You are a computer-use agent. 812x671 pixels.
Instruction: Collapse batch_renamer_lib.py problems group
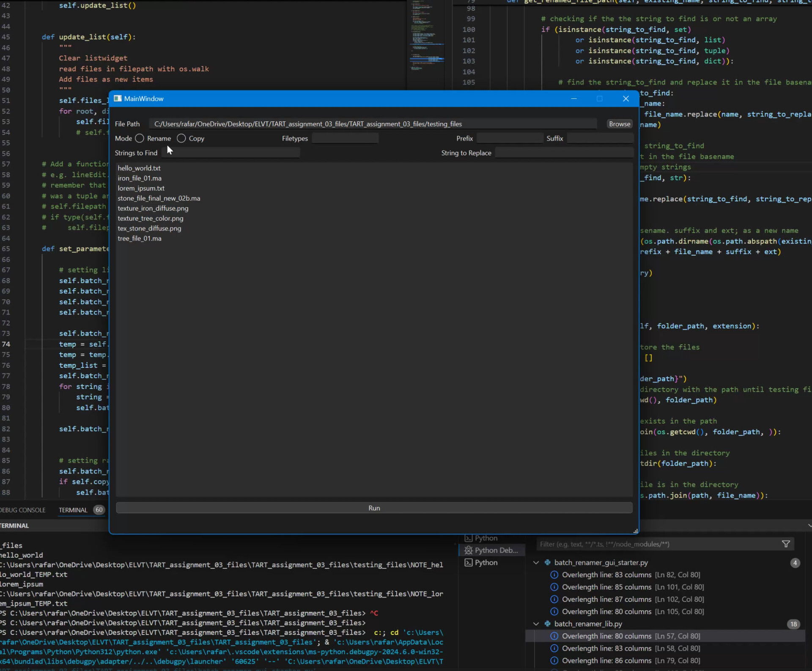pyautogui.click(x=536, y=624)
